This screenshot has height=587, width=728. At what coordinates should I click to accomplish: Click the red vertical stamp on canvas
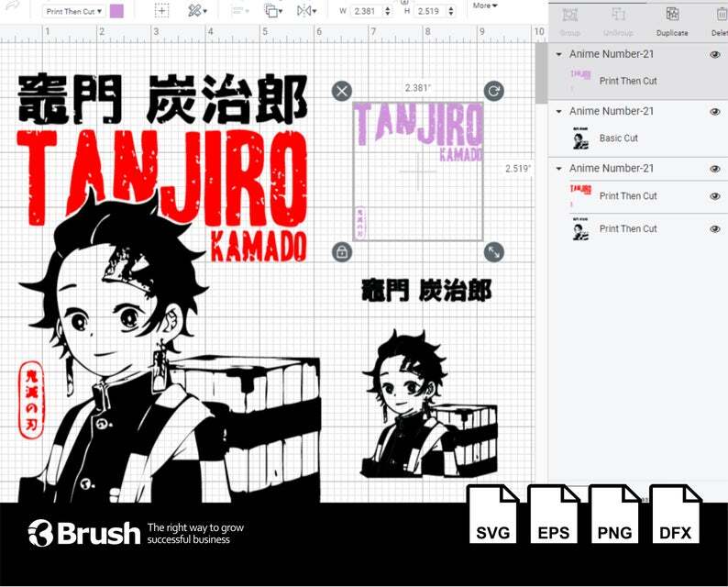[x=31, y=400]
